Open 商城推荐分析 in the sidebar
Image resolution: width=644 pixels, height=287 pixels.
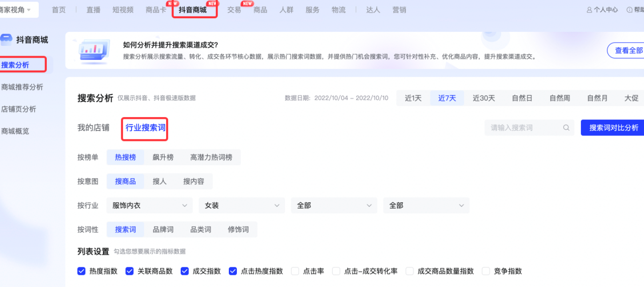click(x=22, y=87)
